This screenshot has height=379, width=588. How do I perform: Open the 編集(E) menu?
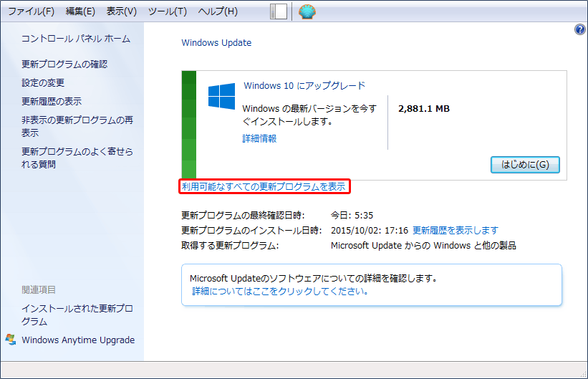pyautogui.click(x=80, y=11)
